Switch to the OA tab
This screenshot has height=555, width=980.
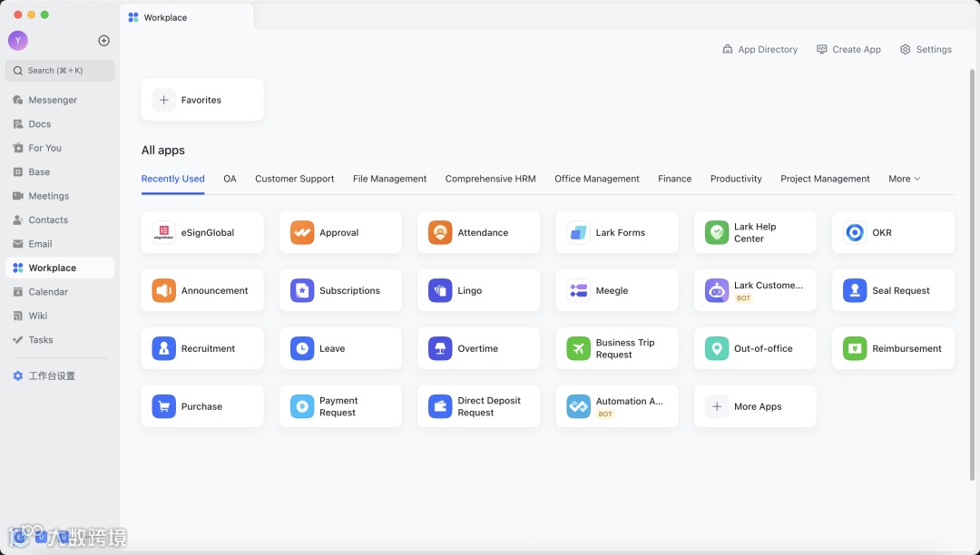click(230, 179)
